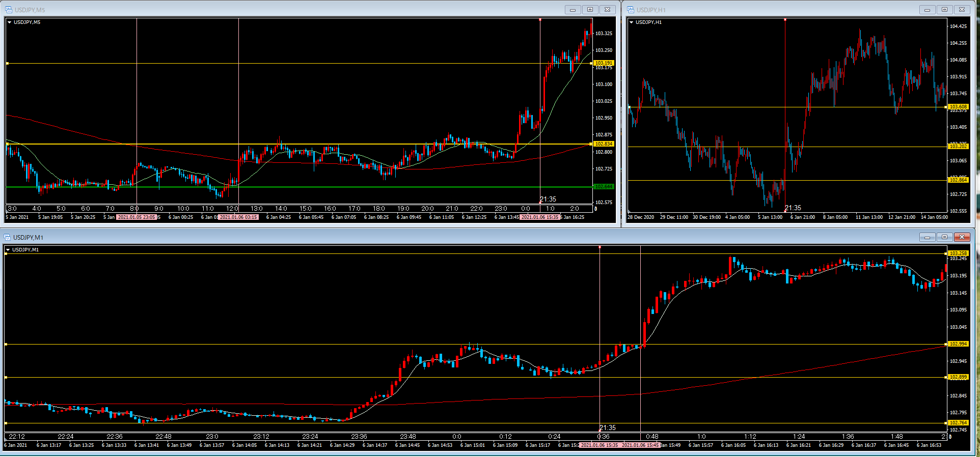The width and height of the screenshot is (980, 457).
Task: Click the 2021.01.05 23:05 time marker
Action: pyautogui.click(x=136, y=217)
